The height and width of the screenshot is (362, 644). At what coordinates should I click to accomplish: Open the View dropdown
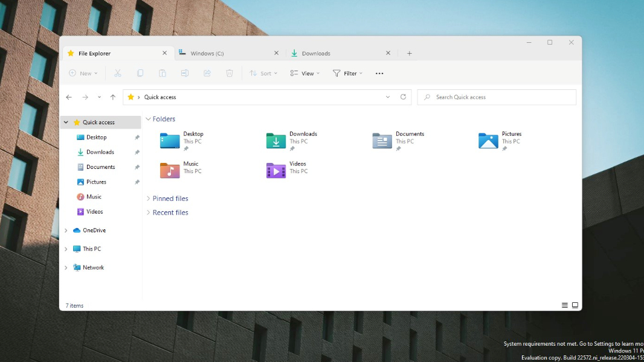(x=305, y=73)
